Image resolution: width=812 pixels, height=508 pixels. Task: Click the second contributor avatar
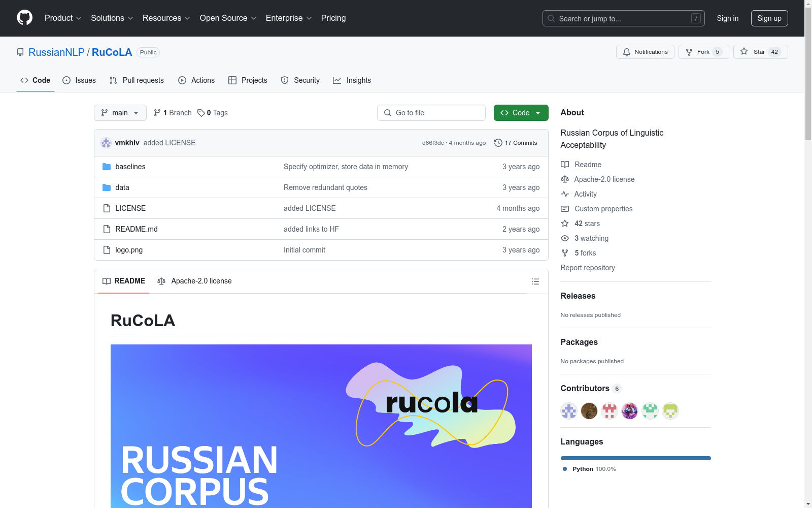coord(589,411)
